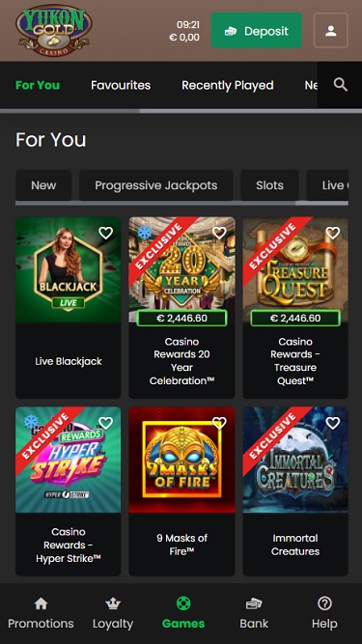Click the Yukon Gold Casino logo

pos(54,31)
